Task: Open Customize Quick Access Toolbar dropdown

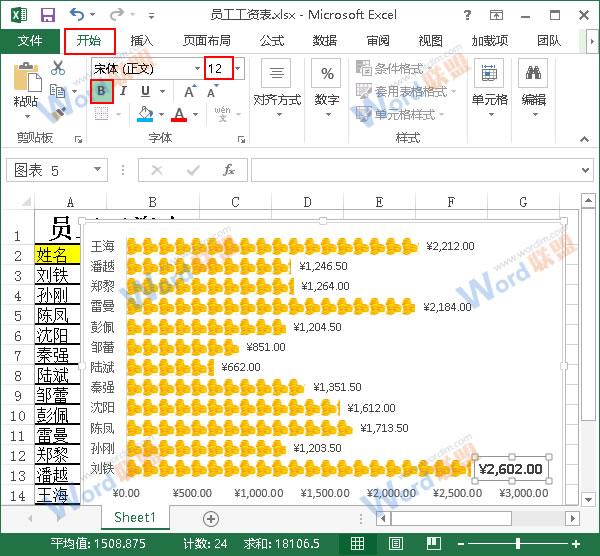Action: 152,16
